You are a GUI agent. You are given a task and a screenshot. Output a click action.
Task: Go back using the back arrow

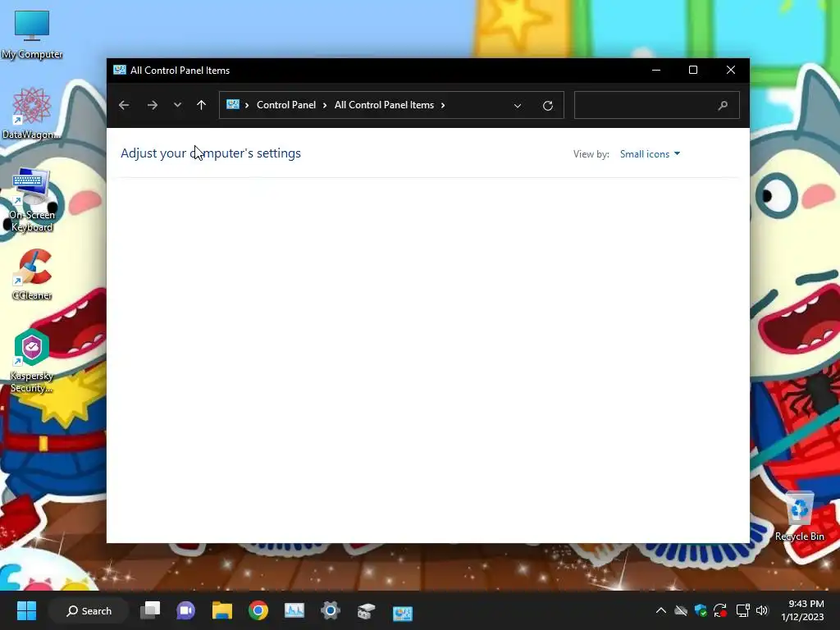click(124, 105)
